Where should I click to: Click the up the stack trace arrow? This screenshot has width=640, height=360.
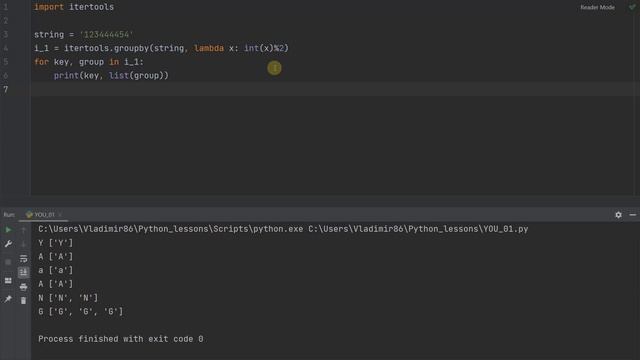pyautogui.click(x=23, y=230)
